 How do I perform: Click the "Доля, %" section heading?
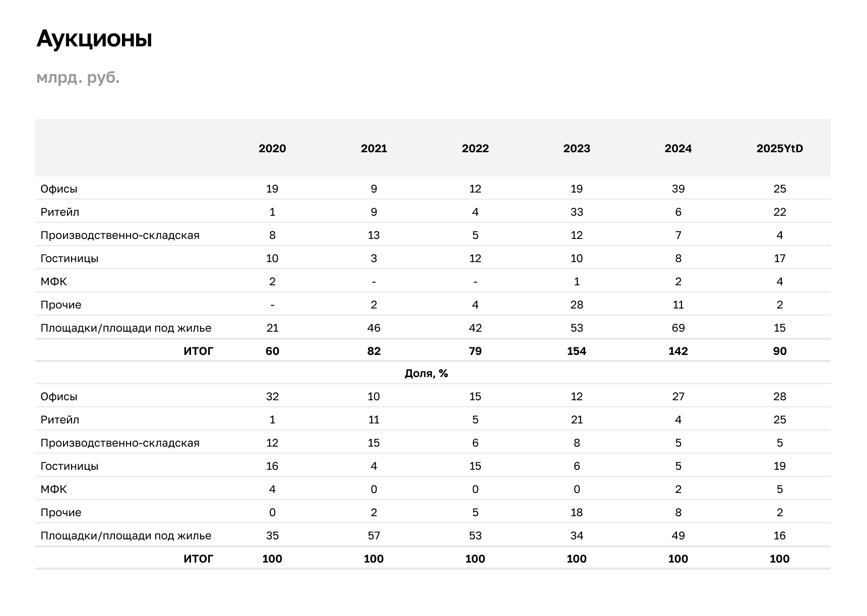(426, 374)
